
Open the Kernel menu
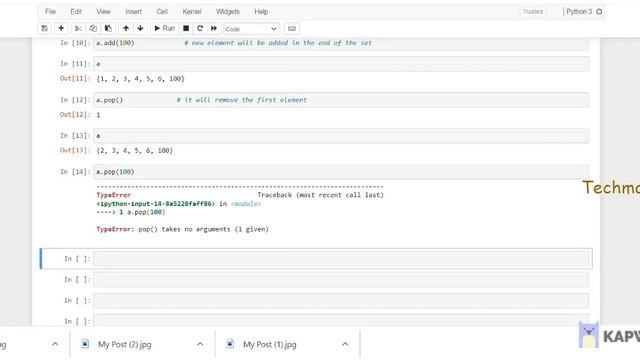coord(192,12)
